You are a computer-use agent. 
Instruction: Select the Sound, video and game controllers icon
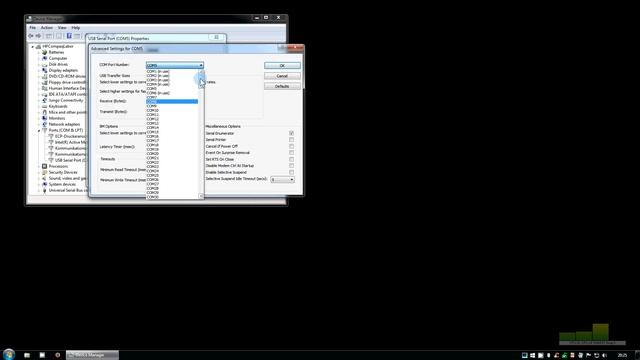click(x=44, y=178)
